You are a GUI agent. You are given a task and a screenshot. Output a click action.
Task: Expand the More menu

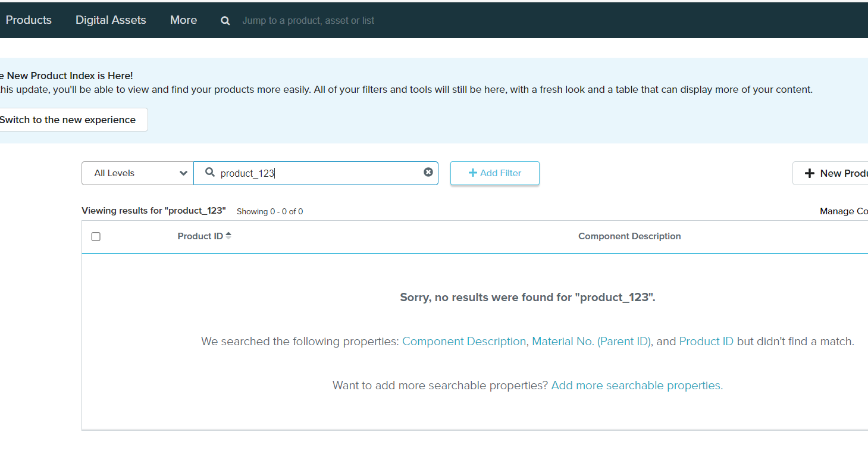(x=183, y=20)
